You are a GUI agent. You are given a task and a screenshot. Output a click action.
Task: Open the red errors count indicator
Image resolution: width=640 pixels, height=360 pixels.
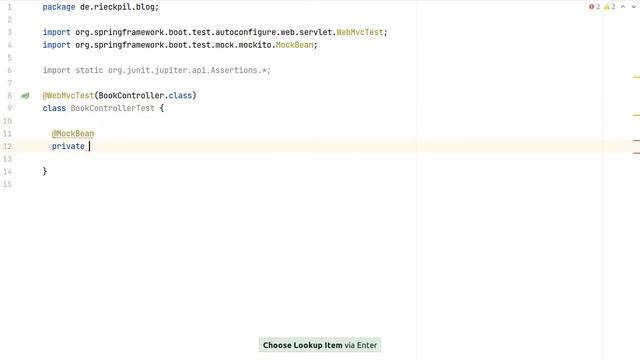click(x=594, y=7)
